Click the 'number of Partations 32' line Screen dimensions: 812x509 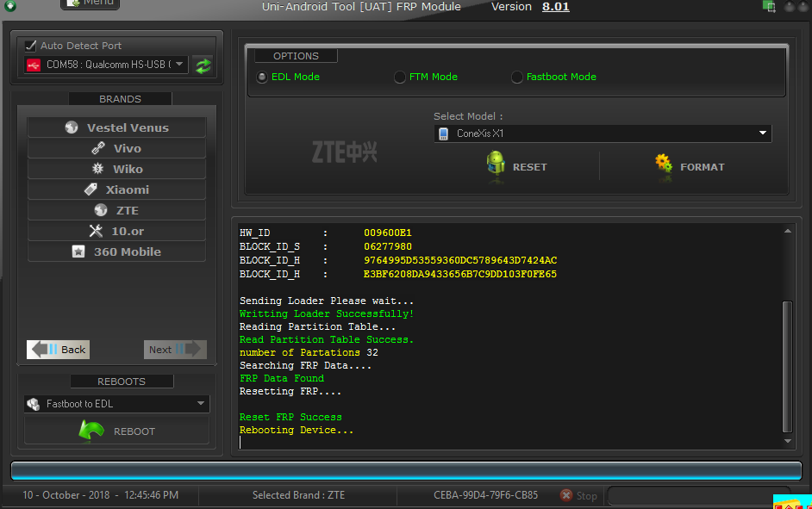coord(309,352)
